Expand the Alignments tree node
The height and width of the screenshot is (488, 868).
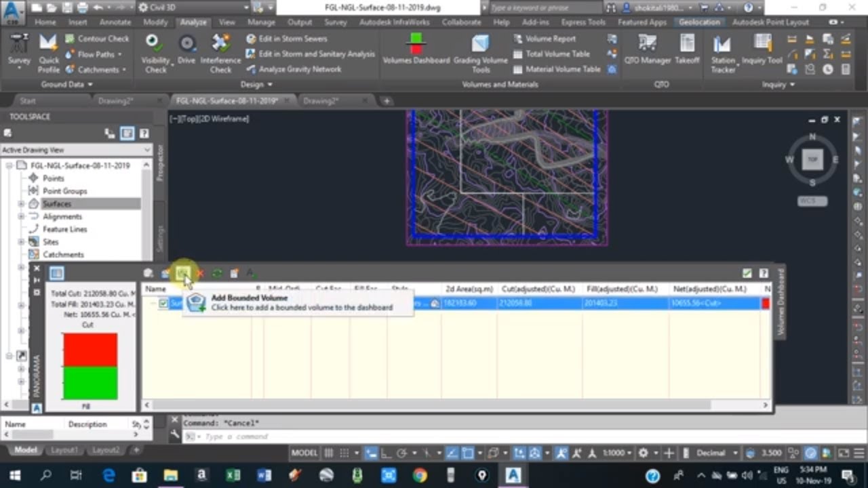click(x=21, y=217)
